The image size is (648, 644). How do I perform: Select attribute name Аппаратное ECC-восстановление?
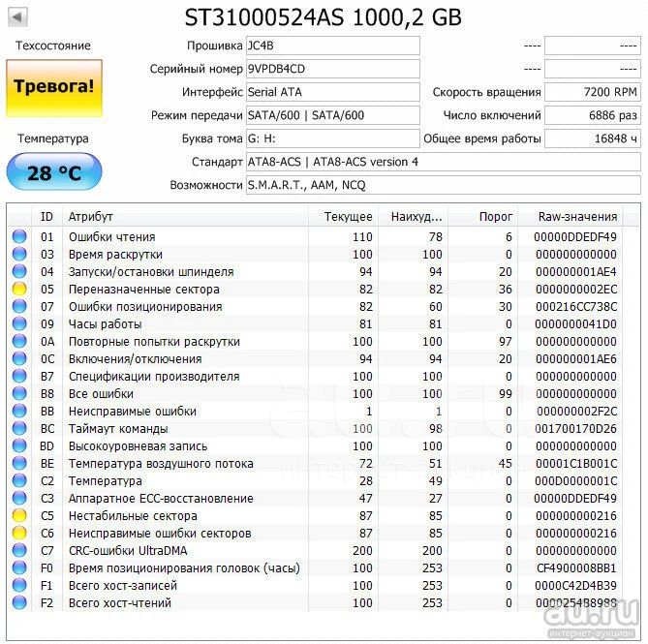coord(161,498)
